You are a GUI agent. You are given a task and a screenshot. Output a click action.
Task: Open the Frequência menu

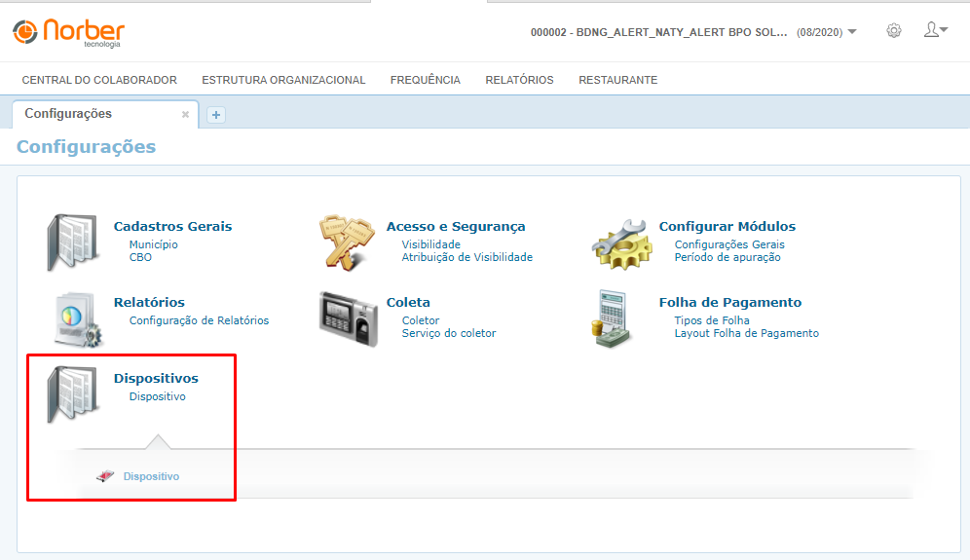pos(425,80)
